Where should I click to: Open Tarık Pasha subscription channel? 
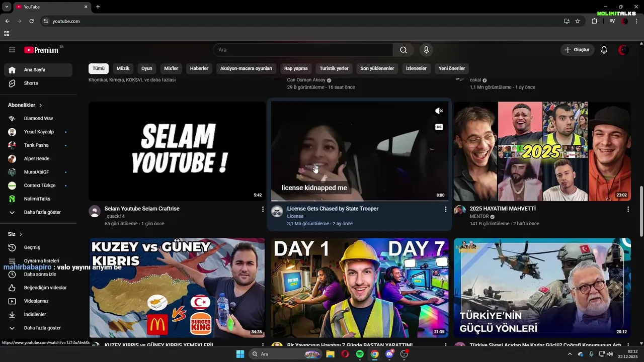(38, 145)
